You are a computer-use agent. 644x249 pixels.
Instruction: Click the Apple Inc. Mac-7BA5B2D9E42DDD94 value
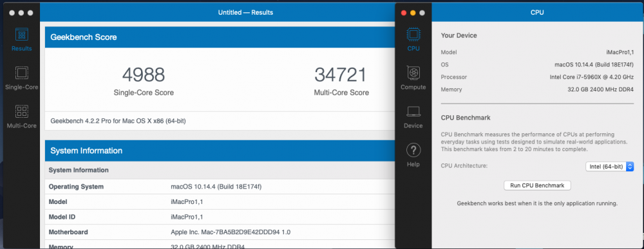pyautogui.click(x=231, y=232)
